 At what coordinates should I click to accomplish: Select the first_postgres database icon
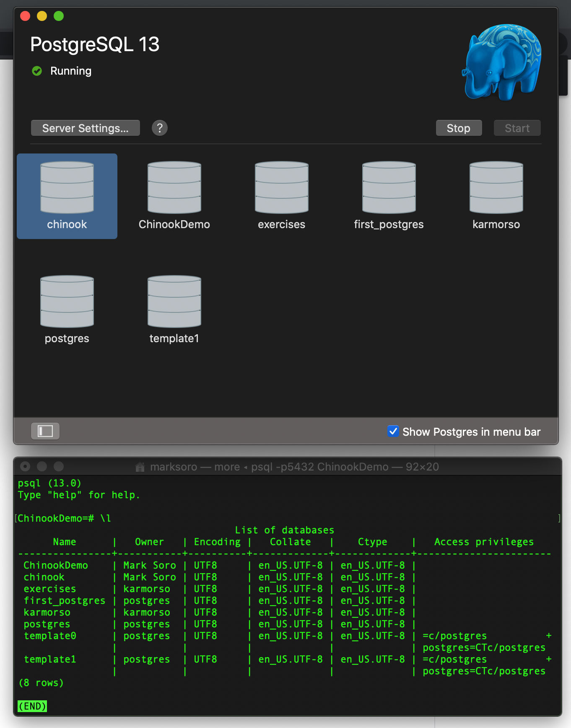(x=389, y=187)
